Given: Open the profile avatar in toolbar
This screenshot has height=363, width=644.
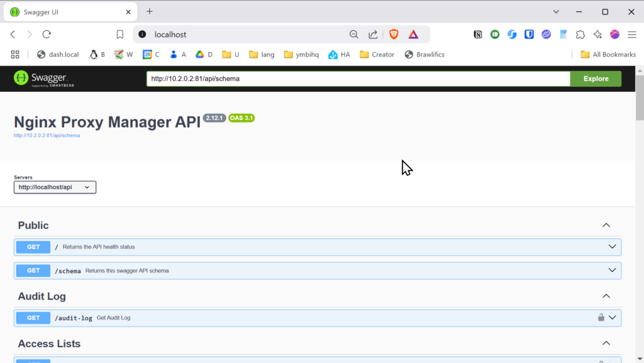Looking at the screenshot, I should point(614,35).
